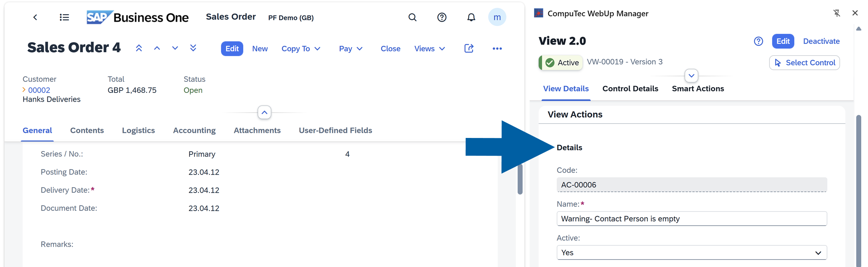Click the Document Date value 23.04.12
The height and width of the screenshot is (267, 868).
[204, 208]
